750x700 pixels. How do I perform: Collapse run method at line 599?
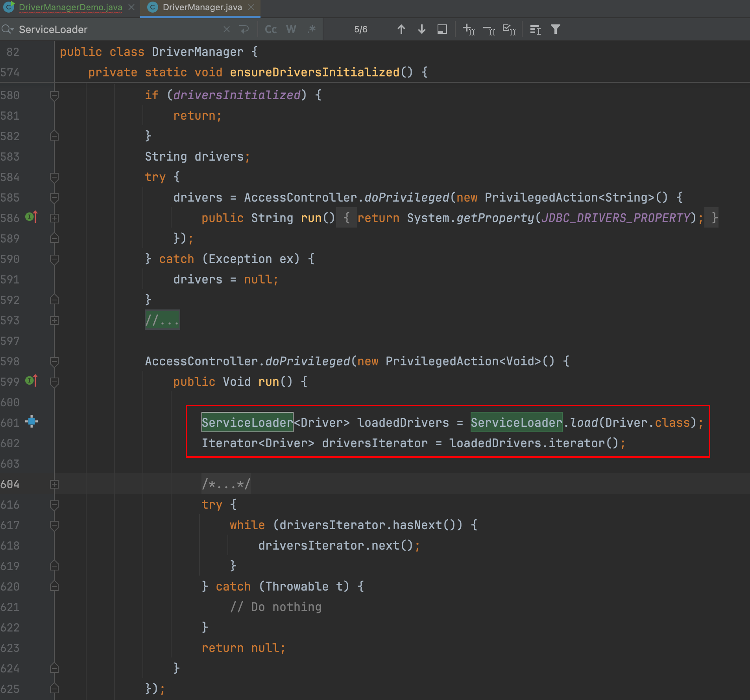coord(54,382)
